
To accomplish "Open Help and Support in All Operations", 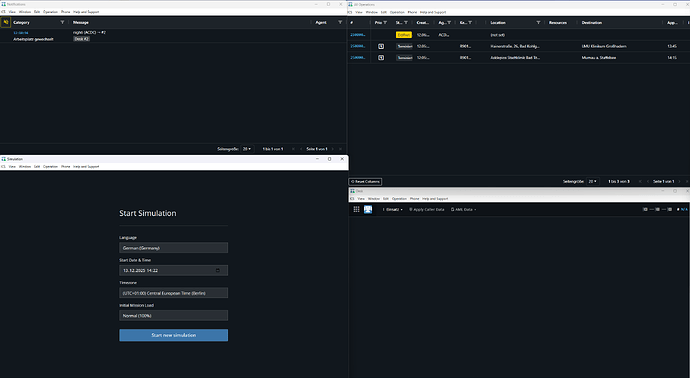I will click(x=433, y=12).
